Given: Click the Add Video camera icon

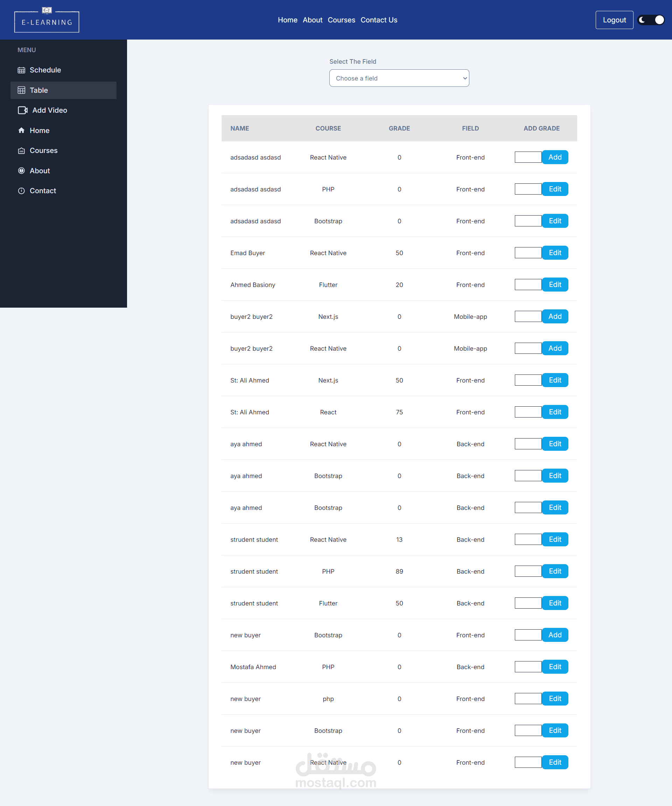Looking at the screenshot, I should click(23, 110).
